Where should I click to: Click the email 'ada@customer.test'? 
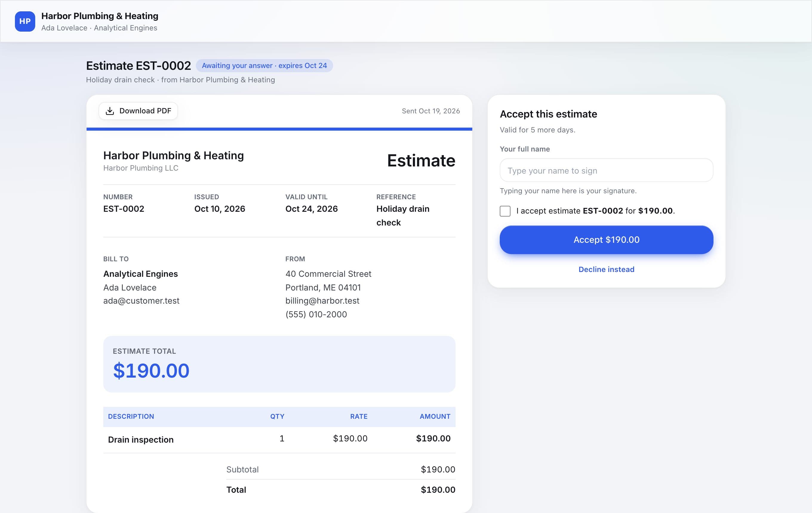click(141, 301)
